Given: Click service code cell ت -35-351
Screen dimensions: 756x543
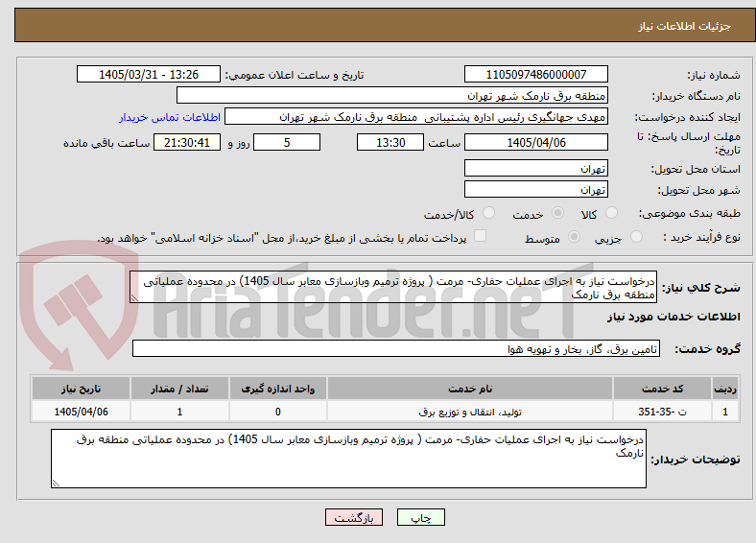Looking at the screenshot, I should click(663, 412).
